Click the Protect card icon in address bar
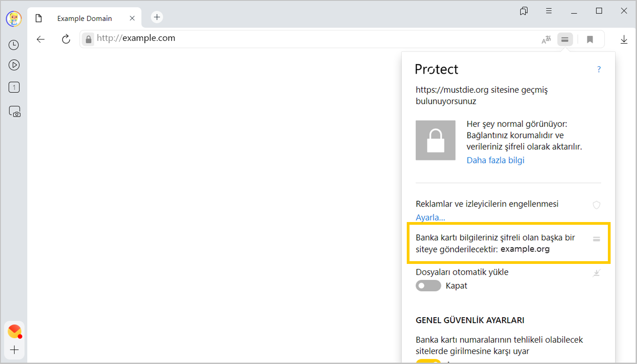The image size is (637, 364). point(565,40)
